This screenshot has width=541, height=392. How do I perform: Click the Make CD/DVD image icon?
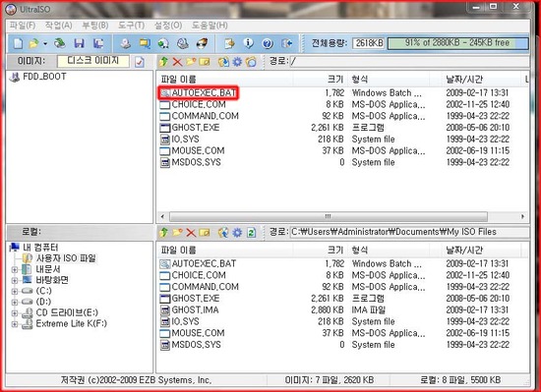click(x=126, y=43)
